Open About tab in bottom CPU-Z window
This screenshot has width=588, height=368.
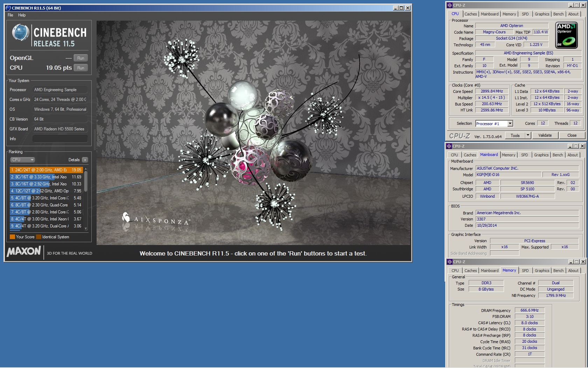click(573, 271)
